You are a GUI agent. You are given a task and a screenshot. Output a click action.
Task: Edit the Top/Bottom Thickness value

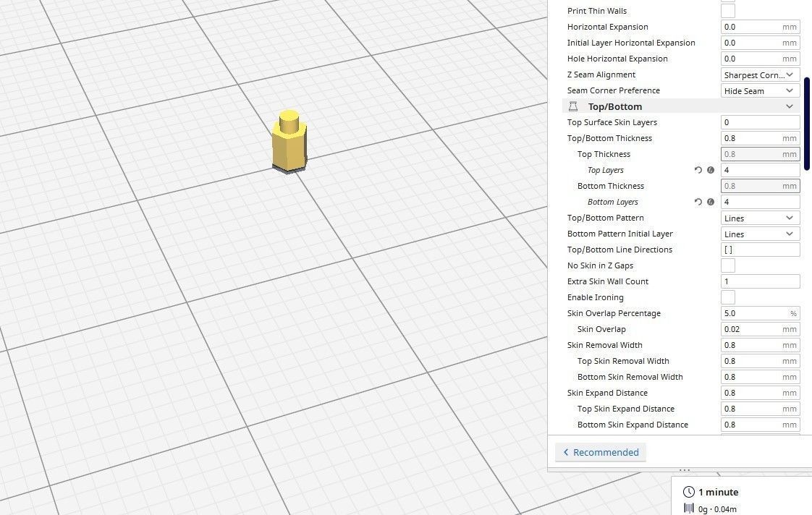tap(760, 138)
